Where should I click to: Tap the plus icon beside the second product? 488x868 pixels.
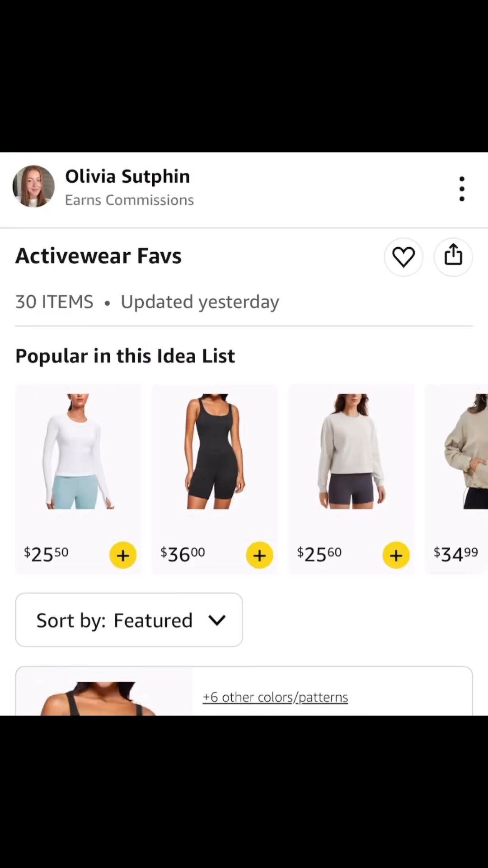coord(259,555)
